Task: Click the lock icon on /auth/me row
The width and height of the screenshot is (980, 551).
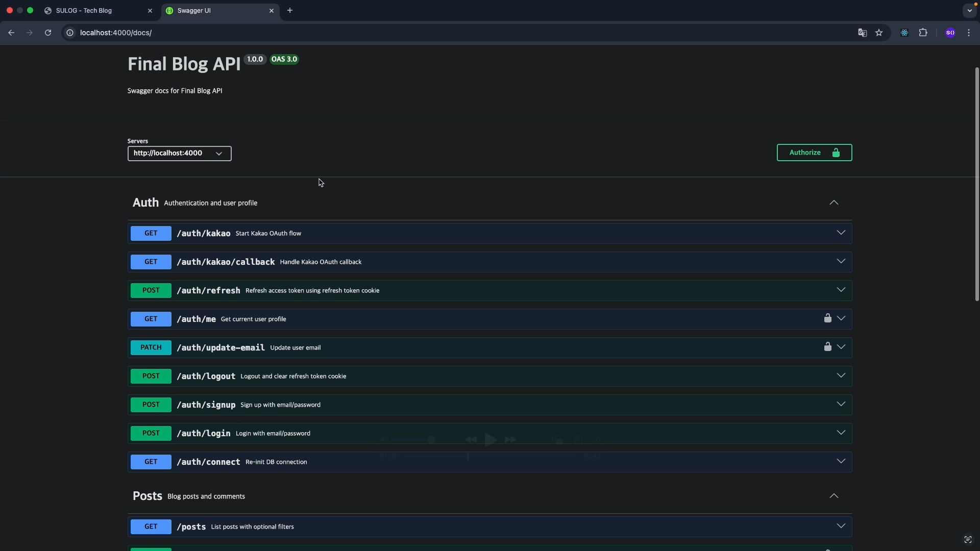Action: pyautogui.click(x=827, y=318)
